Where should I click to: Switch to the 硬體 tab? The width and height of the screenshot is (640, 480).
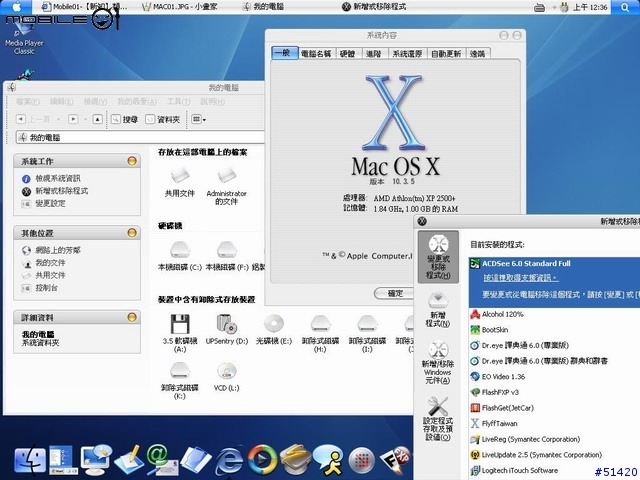click(x=348, y=53)
